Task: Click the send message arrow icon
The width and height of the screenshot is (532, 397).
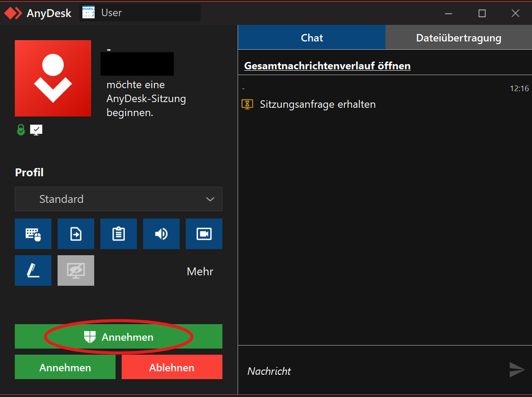Action: (x=517, y=370)
